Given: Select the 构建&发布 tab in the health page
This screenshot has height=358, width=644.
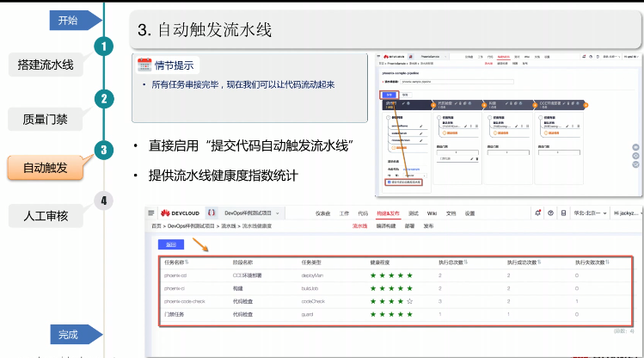Looking at the screenshot, I should pos(388,213).
